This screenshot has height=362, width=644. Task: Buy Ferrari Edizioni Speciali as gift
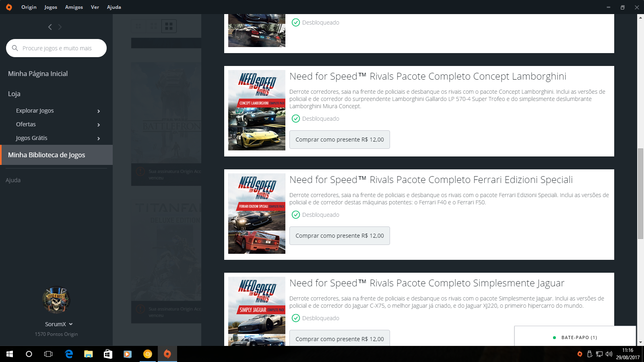pos(339,236)
